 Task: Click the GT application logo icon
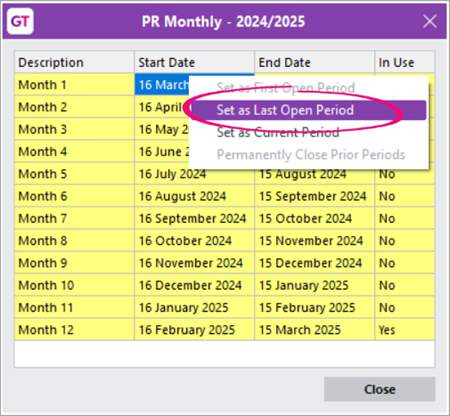[x=20, y=22]
